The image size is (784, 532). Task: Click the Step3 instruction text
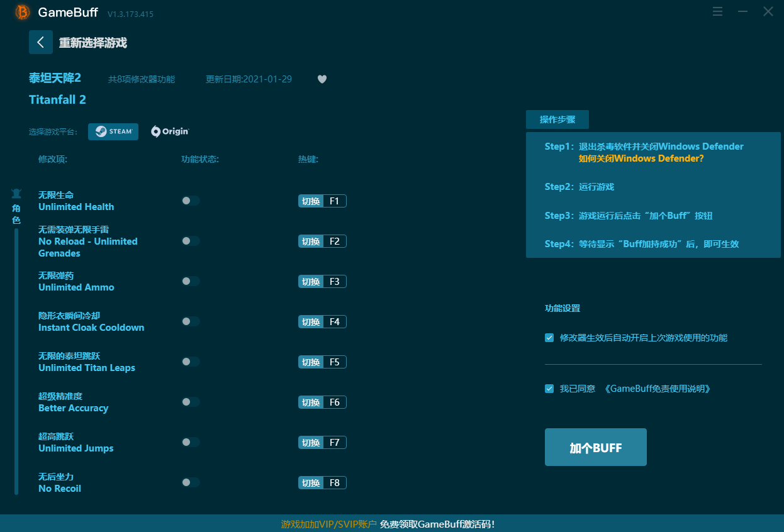629,216
